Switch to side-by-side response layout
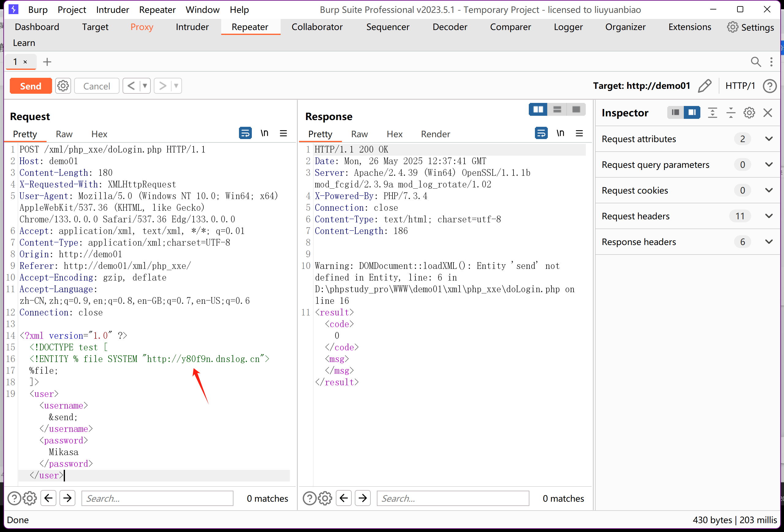 (x=538, y=110)
